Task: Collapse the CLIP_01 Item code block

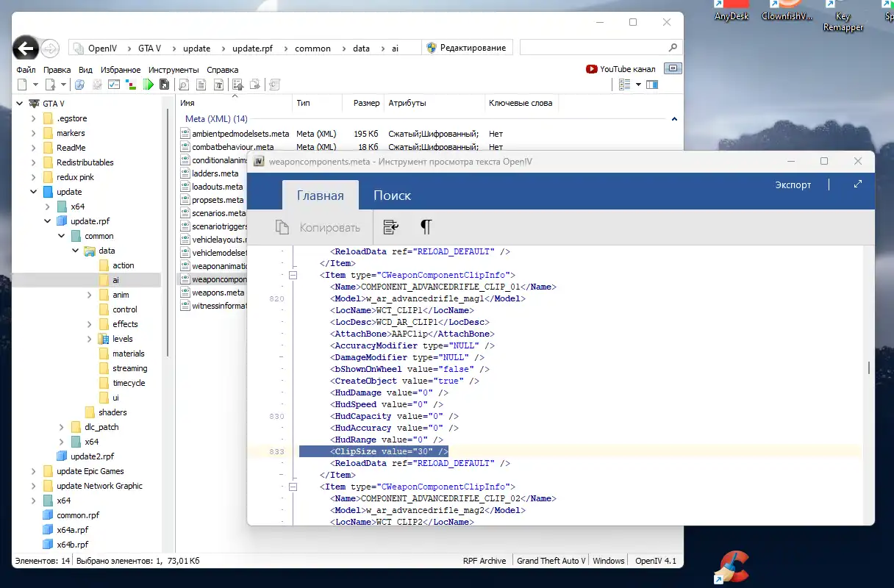Action: (x=293, y=275)
